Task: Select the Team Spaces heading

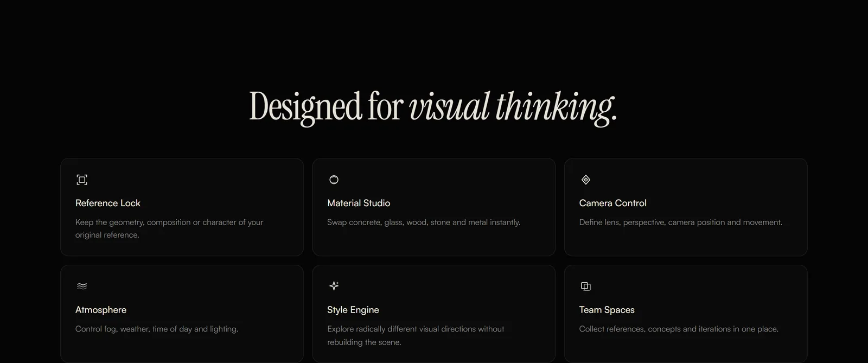Action: pos(607,310)
